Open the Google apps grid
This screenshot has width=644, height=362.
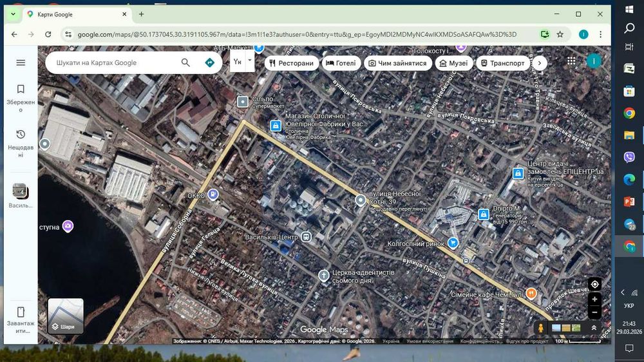571,61
